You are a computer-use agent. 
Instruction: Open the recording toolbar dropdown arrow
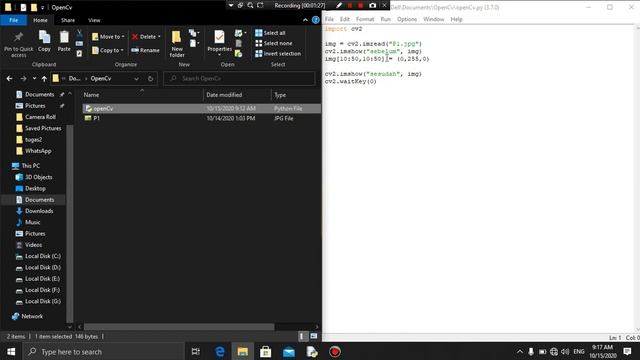point(231,5)
